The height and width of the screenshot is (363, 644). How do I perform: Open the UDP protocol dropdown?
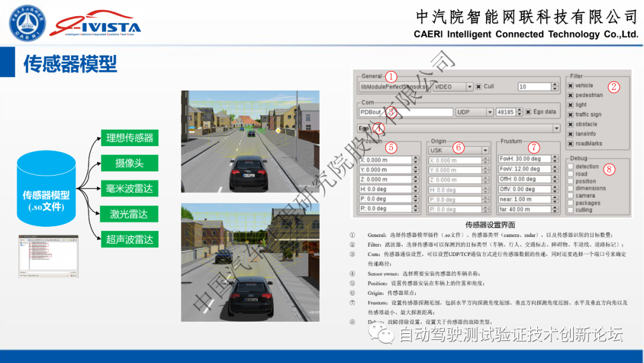[x=490, y=112]
